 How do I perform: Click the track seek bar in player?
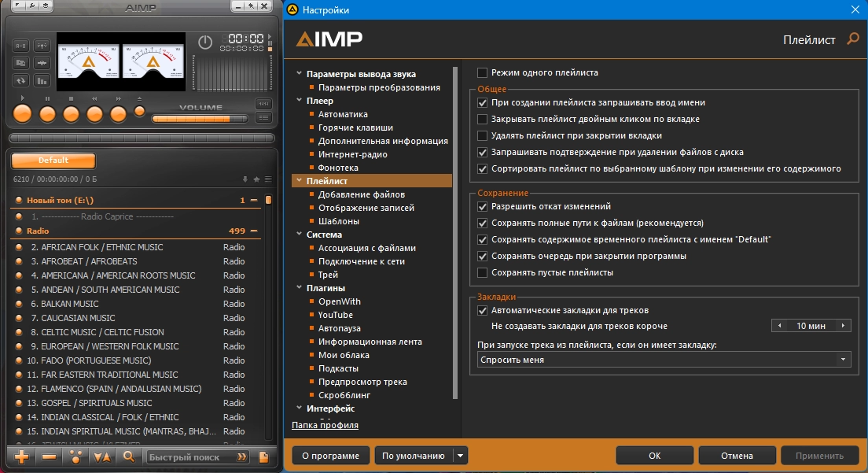pos(142,138)
